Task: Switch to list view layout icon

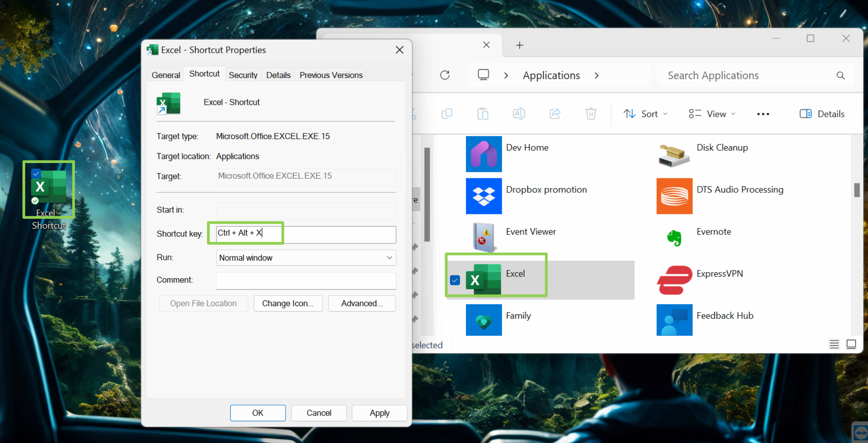Action: coord(834,344)
